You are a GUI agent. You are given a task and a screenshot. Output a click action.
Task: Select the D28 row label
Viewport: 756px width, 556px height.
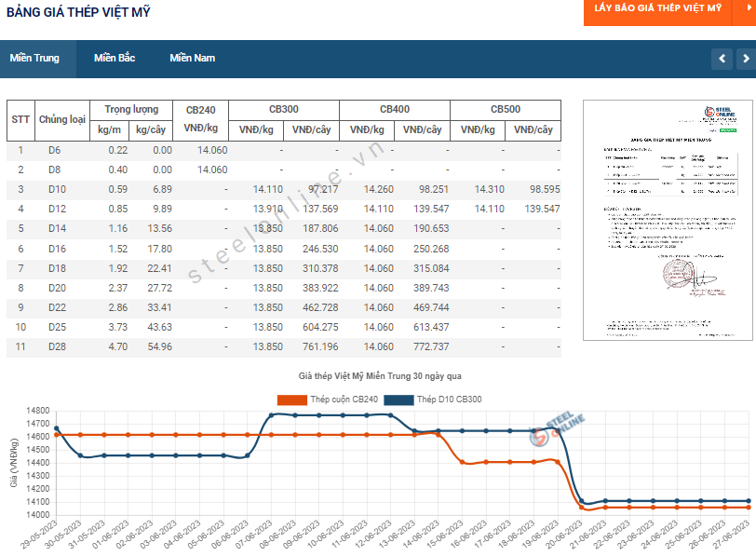57,346
